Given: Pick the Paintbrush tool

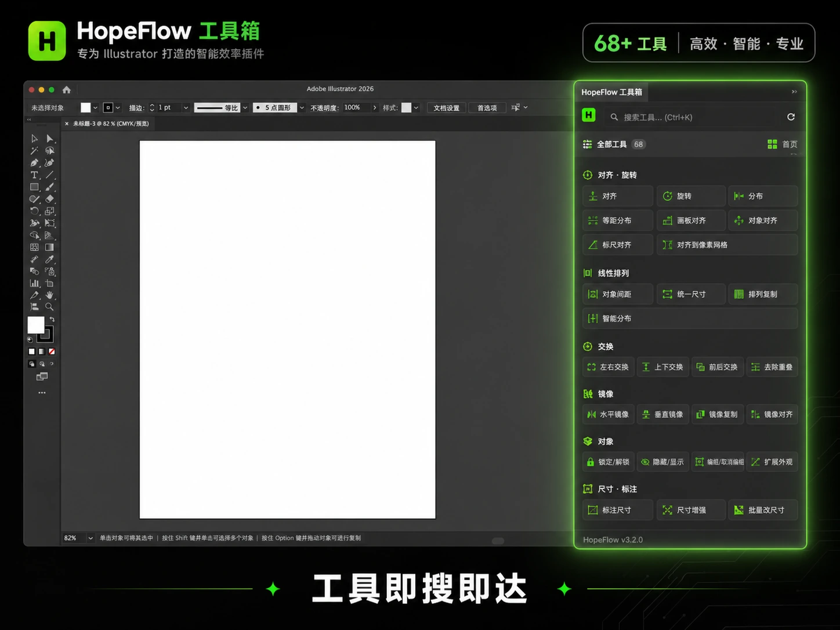Looking at the screenshot, I should pyautogui.click(x=50, y=187).
